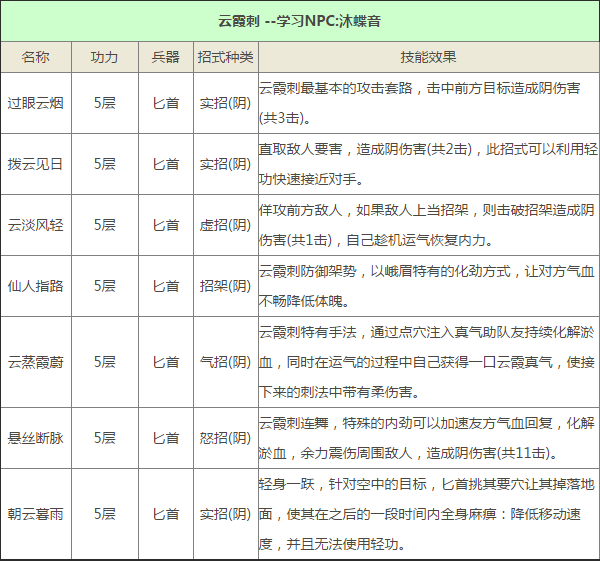Image resolution: width=600 pixels, height=561 pixels.
Task: Click 实招(阴) in the 朝云暮雨 row
Action: coord(225,514)
